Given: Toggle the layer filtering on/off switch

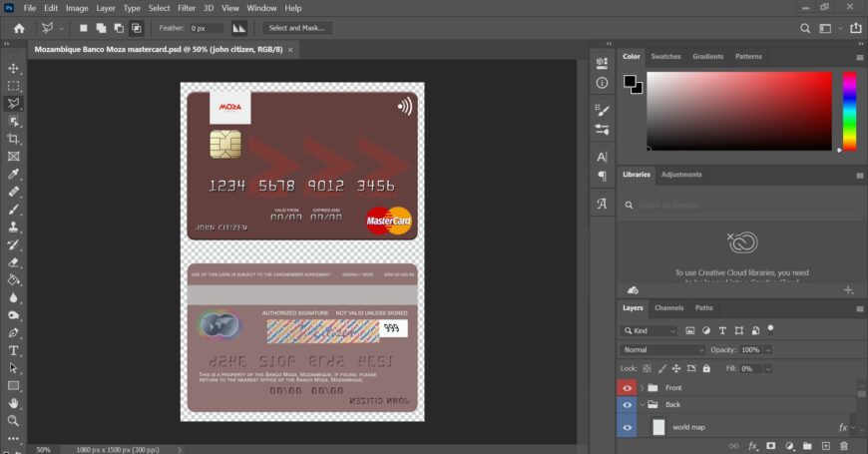Looking at the screenshot, I should (x=770, y=329).
